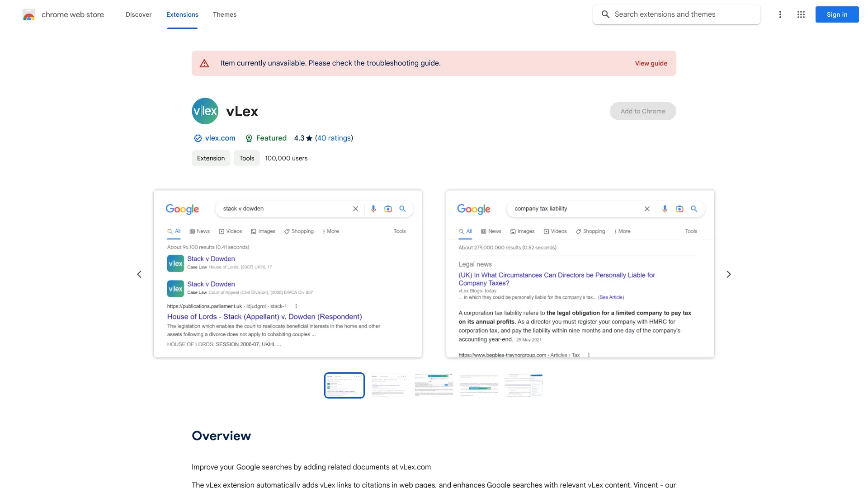Click the Themes navigation menu item
Image resolution: width=868 pixels, height=488 pixels.
(x=225, y=14)
